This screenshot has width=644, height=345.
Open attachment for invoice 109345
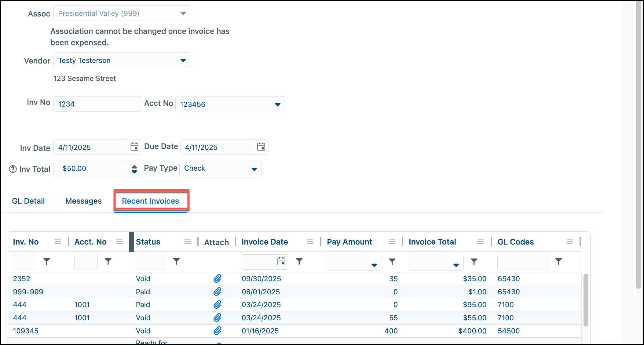tap(217, 331)
